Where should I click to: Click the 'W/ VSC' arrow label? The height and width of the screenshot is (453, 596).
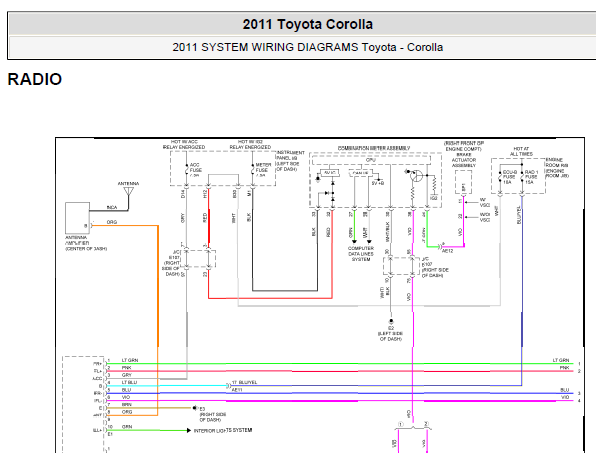tap(484, 202)
